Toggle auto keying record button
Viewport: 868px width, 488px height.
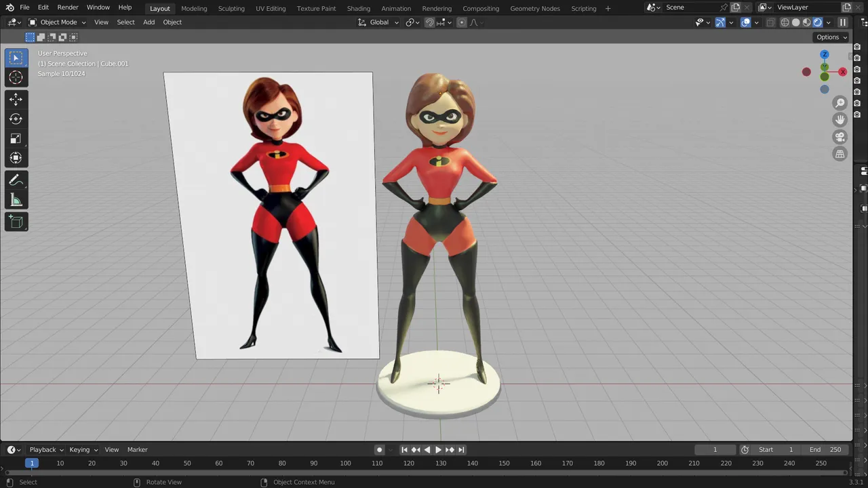pyautogui.click(x=380, y=450)
